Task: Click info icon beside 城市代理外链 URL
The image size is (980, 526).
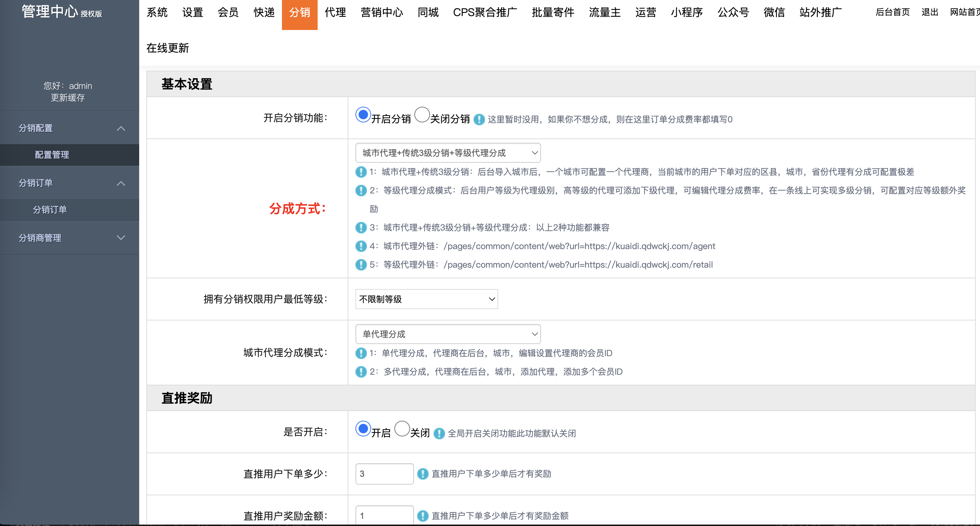Action: pos(361,246)
